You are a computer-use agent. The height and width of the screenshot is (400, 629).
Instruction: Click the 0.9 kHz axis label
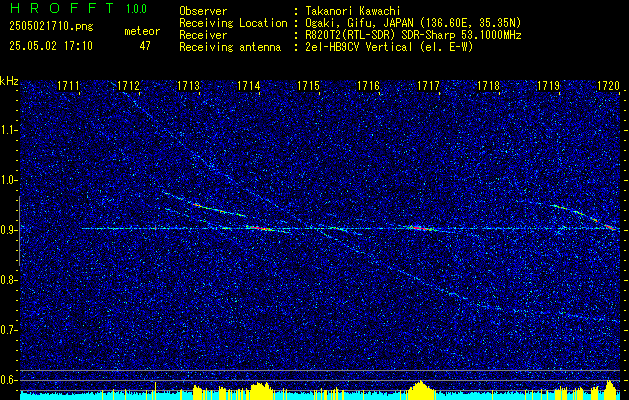tap(9, 230)
